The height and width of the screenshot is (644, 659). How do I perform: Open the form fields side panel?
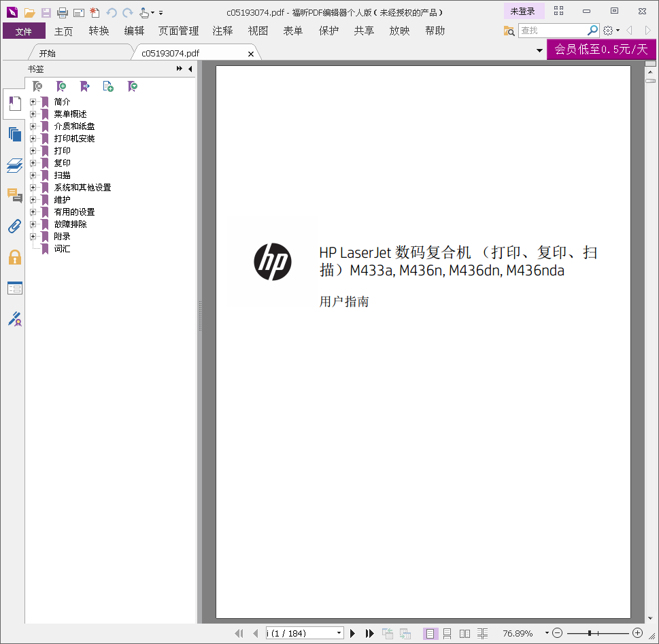(15, 288)
